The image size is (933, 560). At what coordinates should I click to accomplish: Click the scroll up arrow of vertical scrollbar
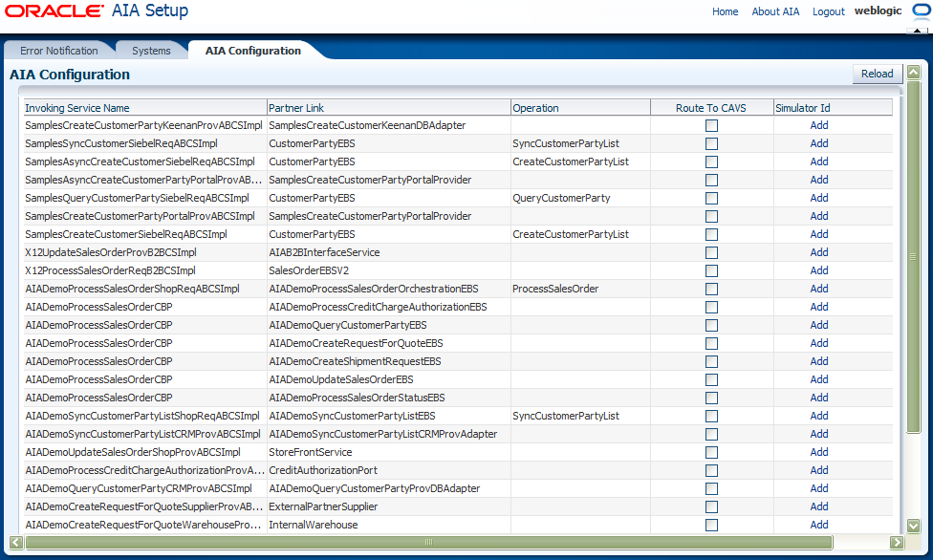[913, 73]
